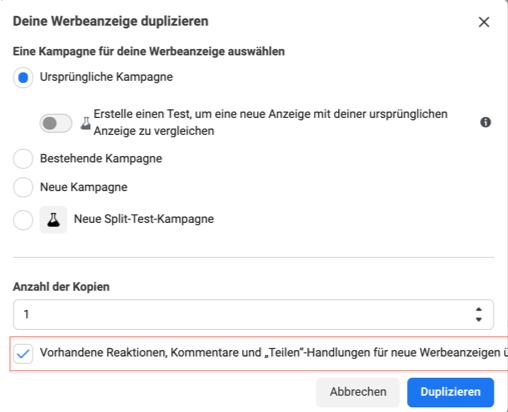The image size is (508, 412).
Task: Click the Ursprüngliche Kampagne label text
Action: coord(106,77)
